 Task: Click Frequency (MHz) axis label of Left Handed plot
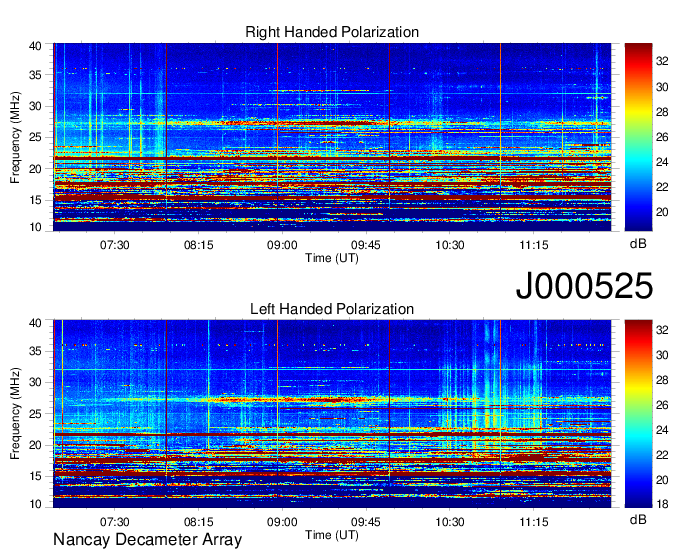[x=15, y=414]
